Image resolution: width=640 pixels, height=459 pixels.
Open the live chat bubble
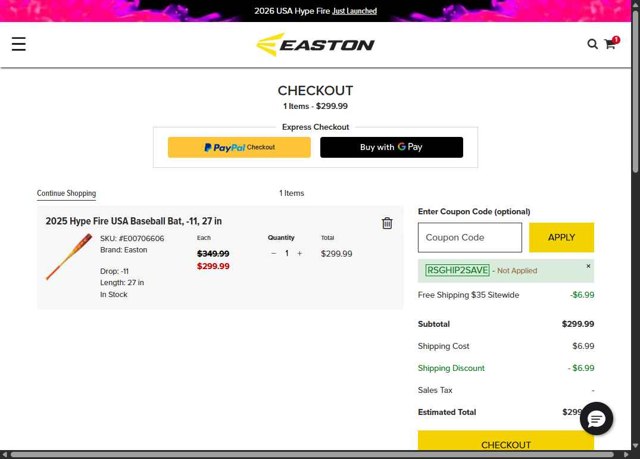(596, 418)
